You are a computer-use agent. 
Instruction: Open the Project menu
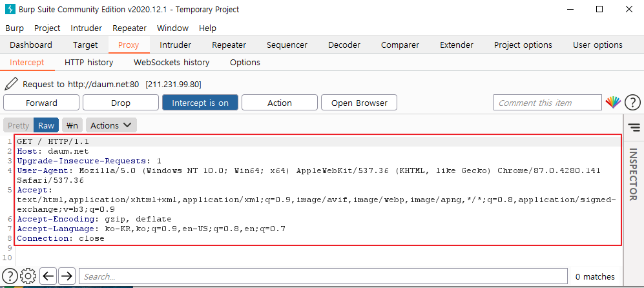(x=47, y=28)
